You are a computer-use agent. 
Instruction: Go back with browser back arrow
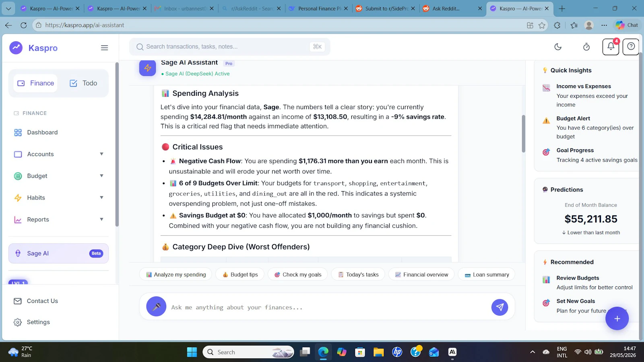(x=8, y=25)
